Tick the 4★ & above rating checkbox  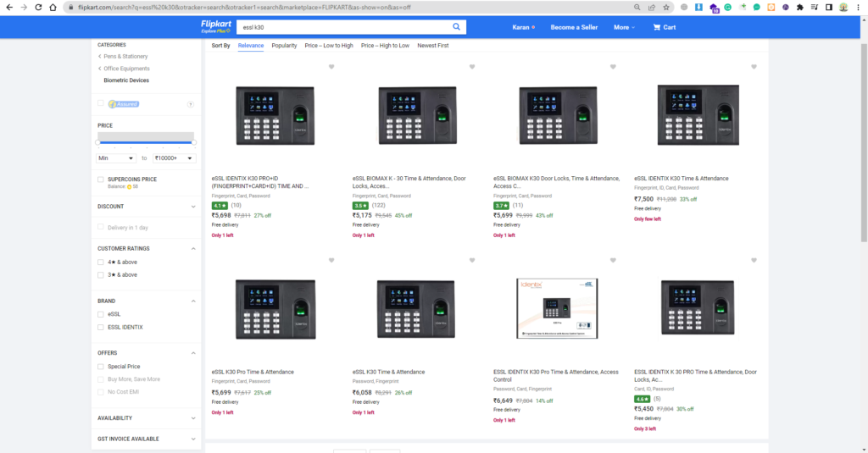pyautogui.click(x=101, y=262)
